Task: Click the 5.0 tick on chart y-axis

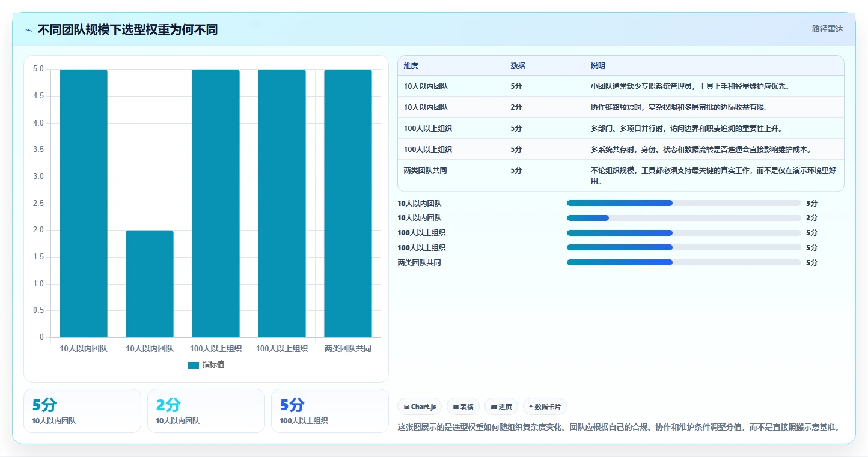Action: click(x=38, y=69)
